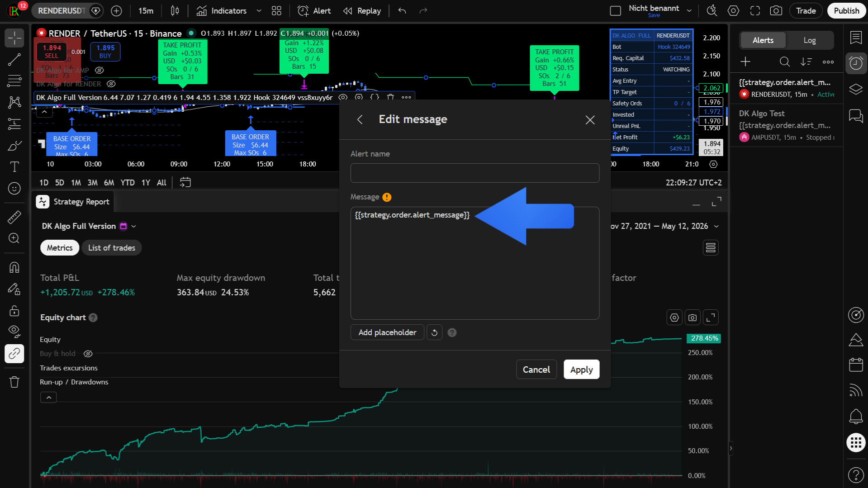
Task: Open chart type candles selector
Action: (175, 11)
